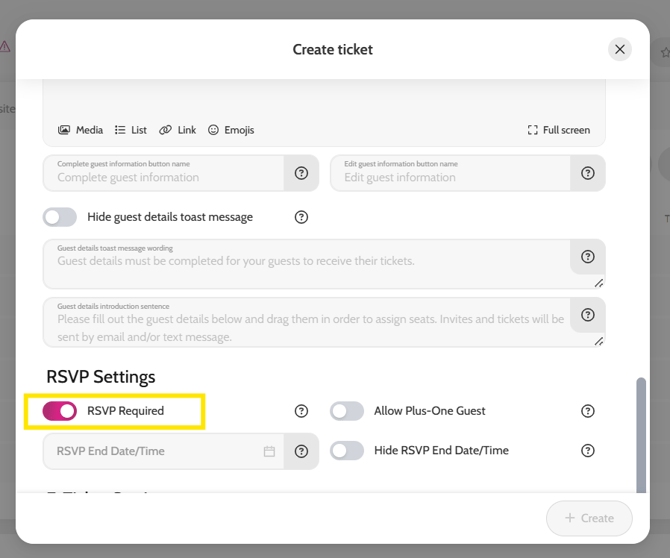Click the Complete guest information button name field

click(x=165, y=177)
